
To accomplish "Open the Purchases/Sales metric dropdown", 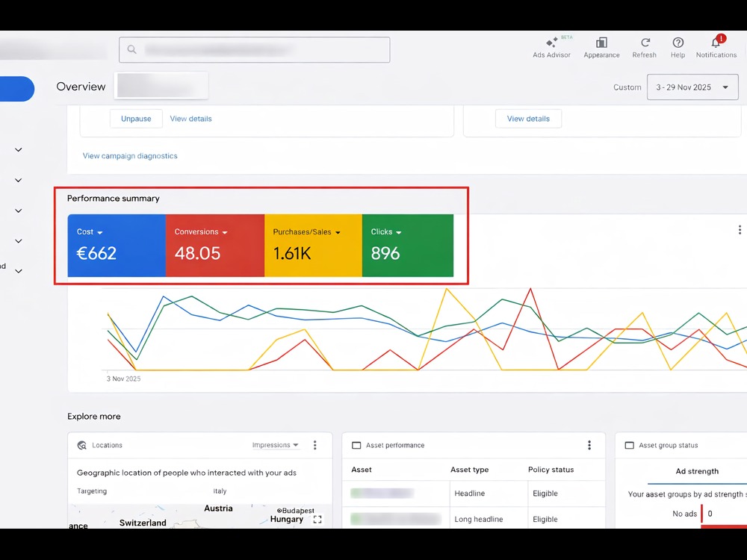I will tap(307, 232).
